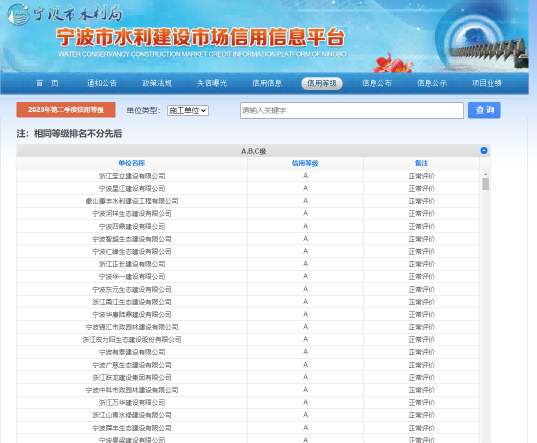
Task: Click the 2023年第二季度信用等级 orange button
Action: [66, 110]
